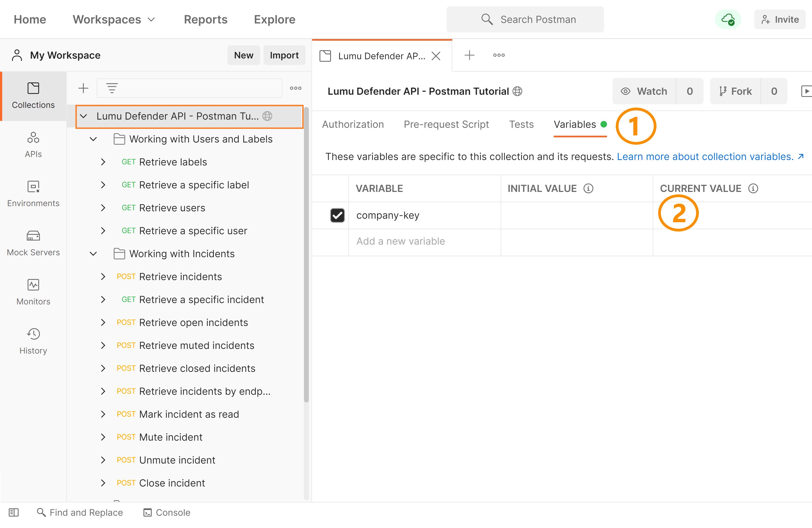Expand the Retrieve incidents POST request

(103, 277)
